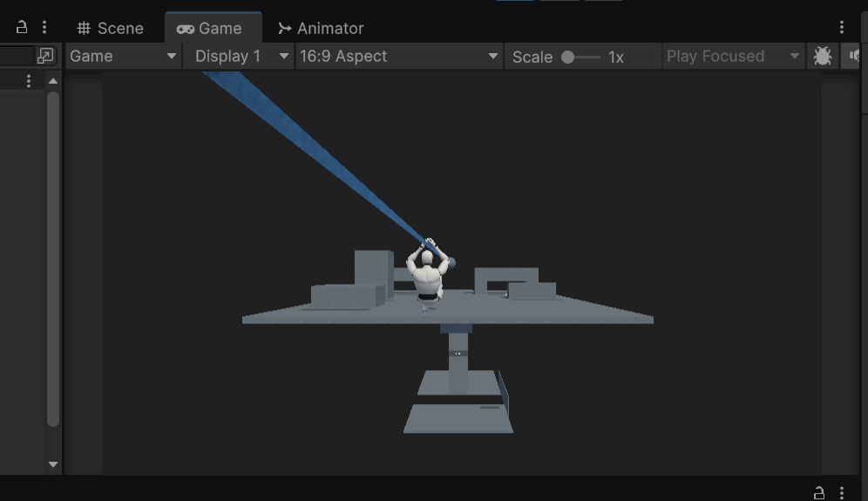Switch to the Scene tab
The height and width of the screenshot is (501, 868).
[110, 28]
